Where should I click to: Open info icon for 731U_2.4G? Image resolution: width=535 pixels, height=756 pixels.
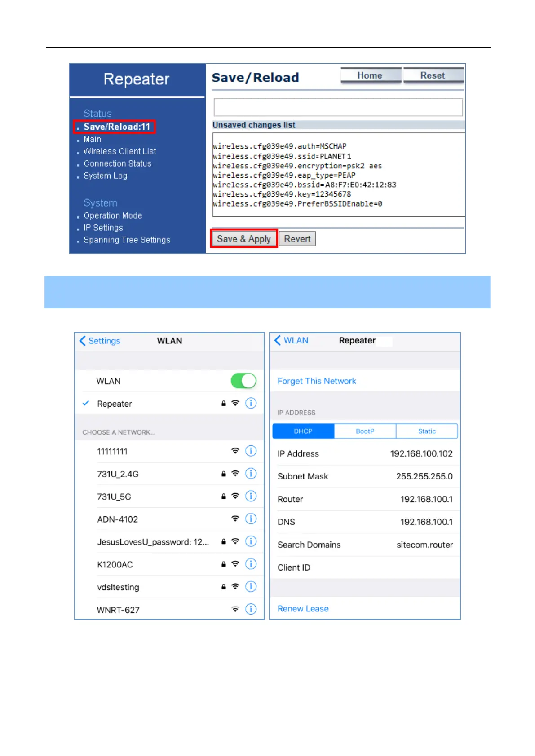tap(251, 474)
